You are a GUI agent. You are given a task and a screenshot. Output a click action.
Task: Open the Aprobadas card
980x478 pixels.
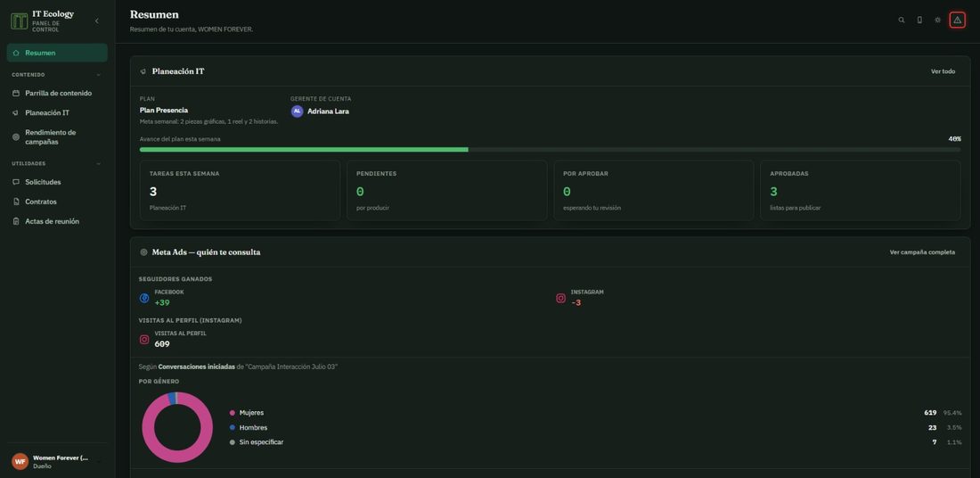pyautogui.click(x=861, y=190)
